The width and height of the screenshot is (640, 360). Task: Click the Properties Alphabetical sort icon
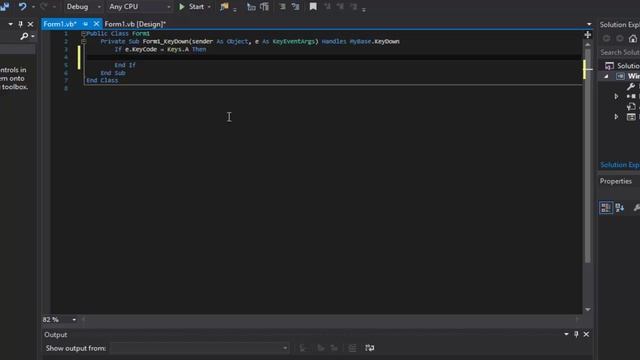tap(620, 207)
